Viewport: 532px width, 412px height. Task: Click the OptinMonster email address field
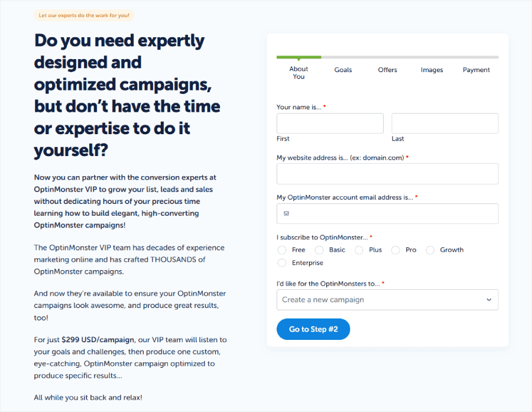pos(387,213)
